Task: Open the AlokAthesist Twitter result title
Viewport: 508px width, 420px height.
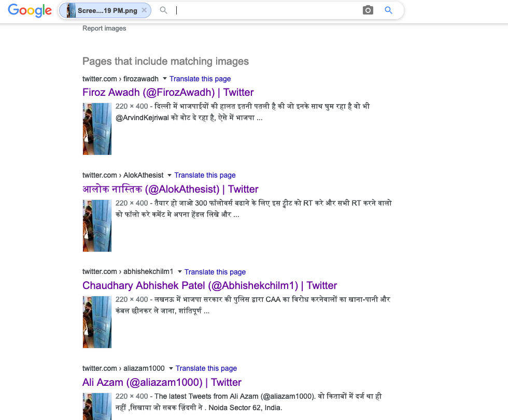Action: coord(170,189)
